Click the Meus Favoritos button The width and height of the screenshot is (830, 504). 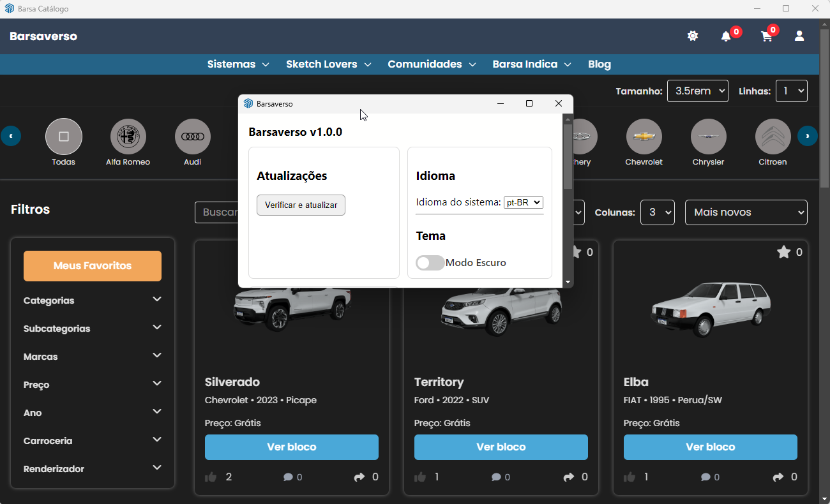(93, 266)
